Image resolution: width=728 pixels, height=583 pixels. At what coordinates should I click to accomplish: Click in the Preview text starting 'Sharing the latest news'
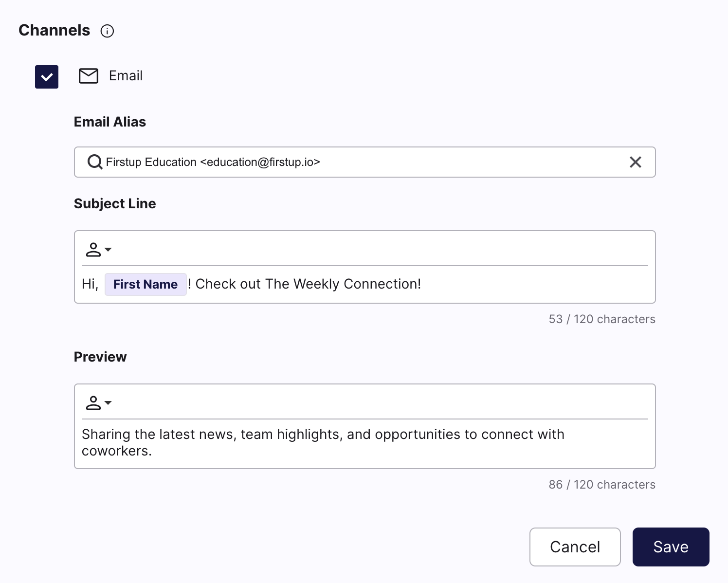[x=323, y=442]
